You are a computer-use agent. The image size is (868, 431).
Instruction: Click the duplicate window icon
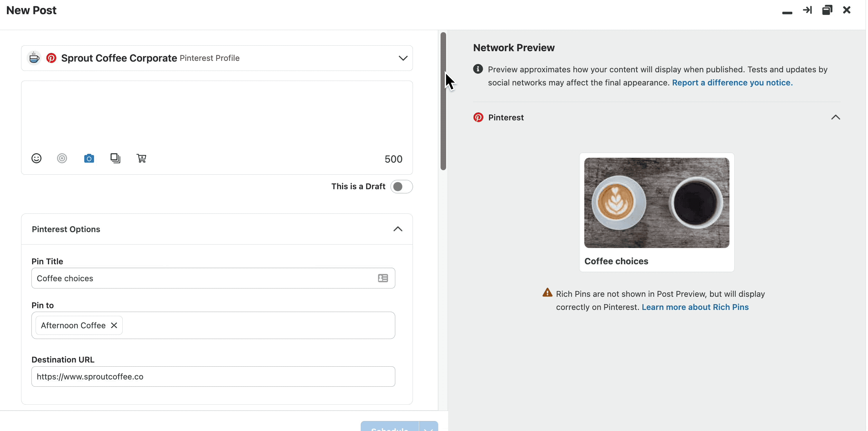click(x=827, y=10)
